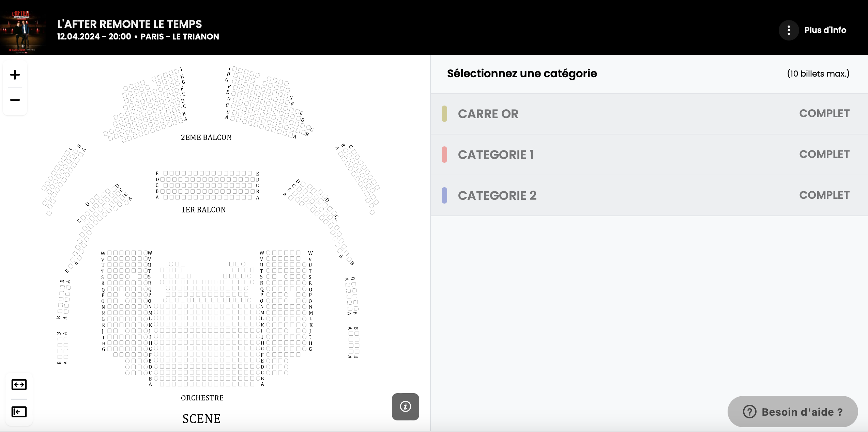Click the Plus d'info link
868x432 pixels.
click(x=825, y=30)
